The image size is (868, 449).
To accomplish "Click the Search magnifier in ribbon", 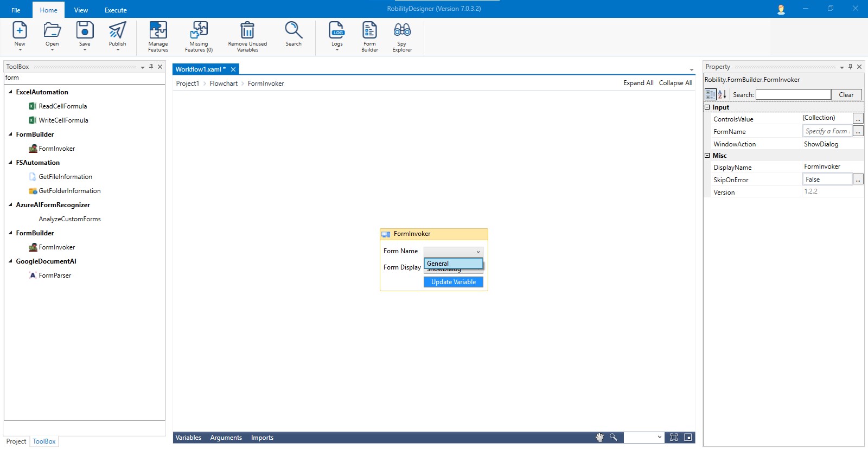I will [293, 31].
